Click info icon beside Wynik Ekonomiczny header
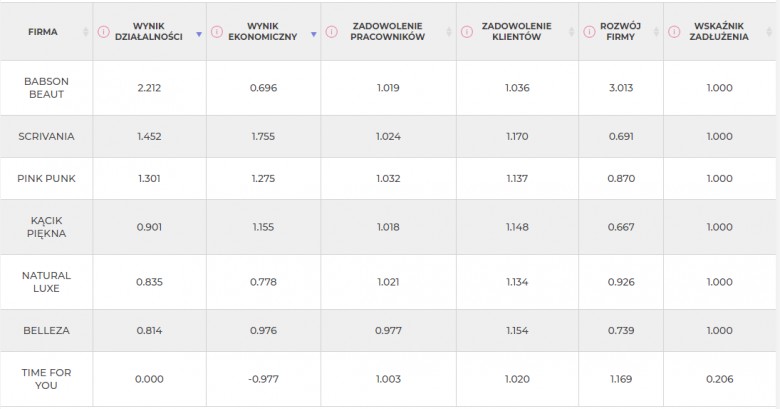780x409 pixels. (x=216, y=32)
